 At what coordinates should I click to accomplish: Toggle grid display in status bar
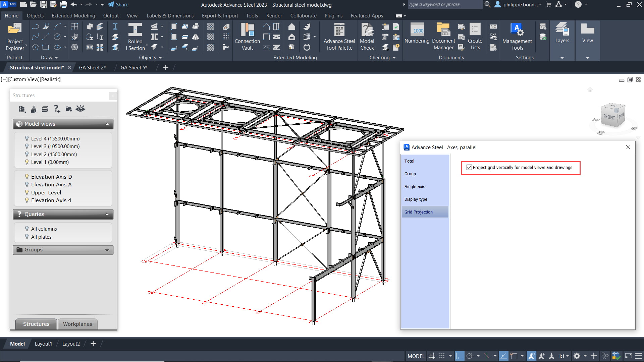coord(432,356)
